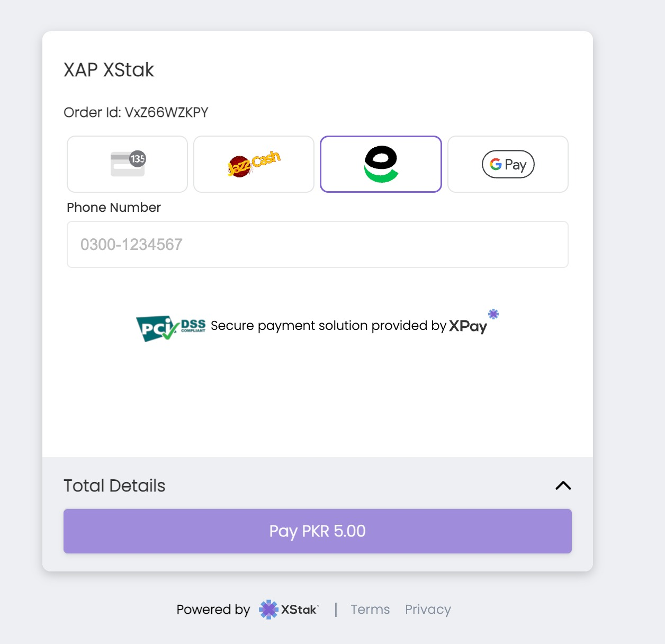Image resolution: width=665 pixels, height=644 pixels.
Task: Click the XPay logo text
Action: pyautogui.click(x=468, y=326)
